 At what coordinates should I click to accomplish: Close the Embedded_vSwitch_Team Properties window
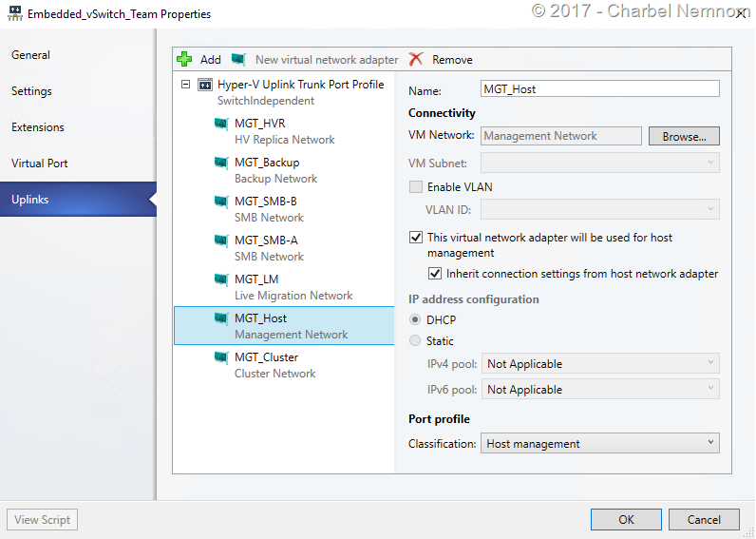click(x=742, y=13)
